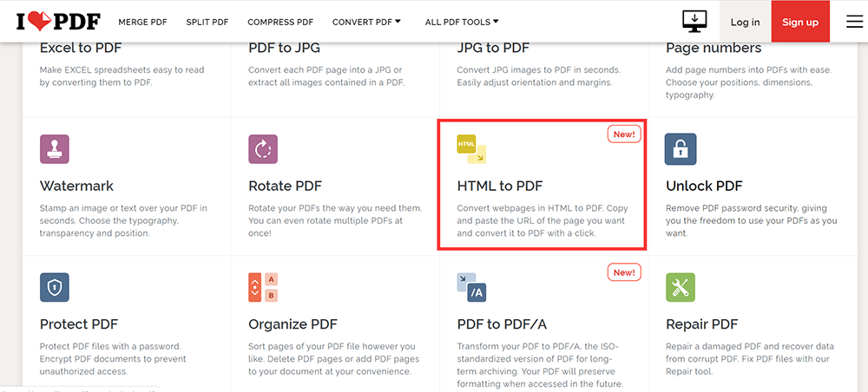Click the PDF to PDF/A icon

click(471, 287)
